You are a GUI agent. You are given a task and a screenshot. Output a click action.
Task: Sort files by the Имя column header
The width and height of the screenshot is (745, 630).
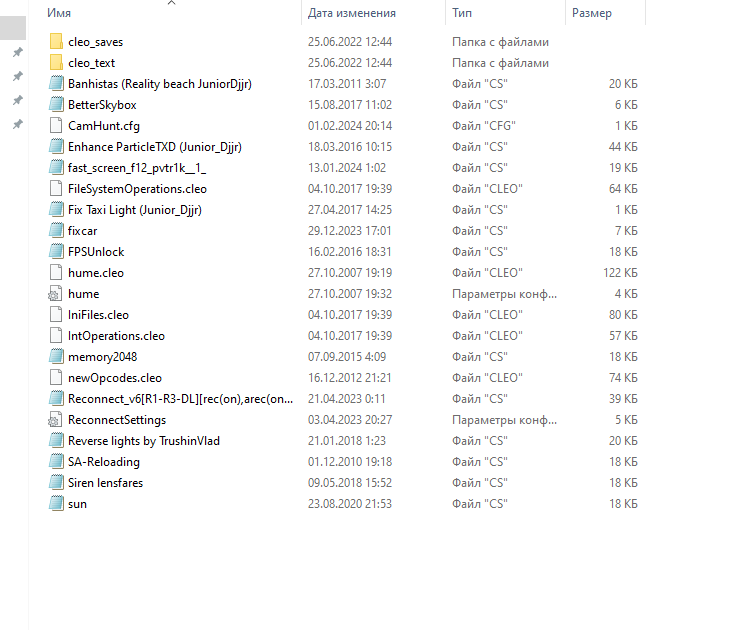(59, 13)
